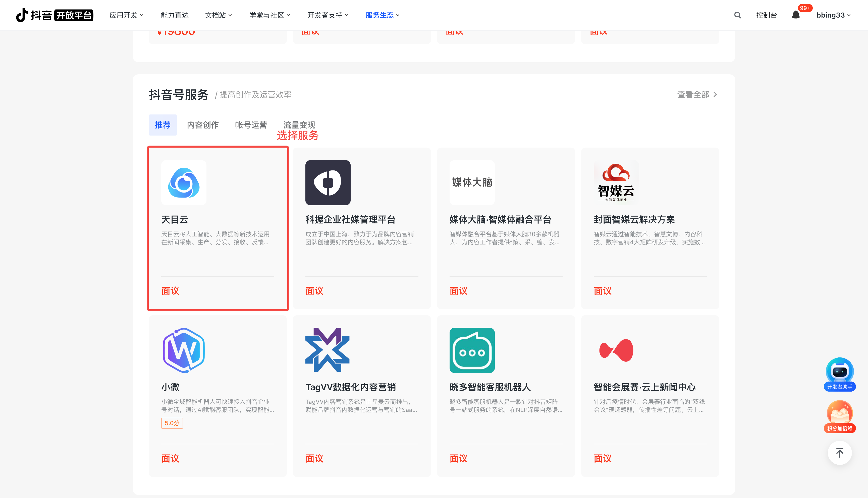868x498 pixels.
Task: Click the 晓多 description mentioning NLP
Action: (506, 406)
